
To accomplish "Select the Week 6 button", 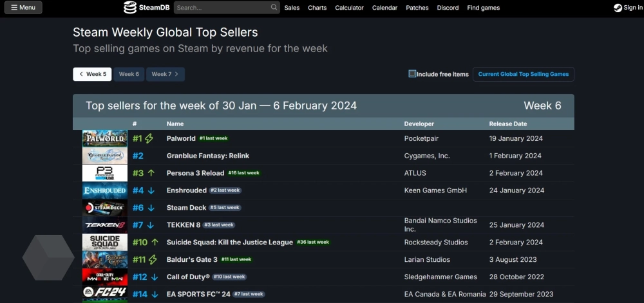I will pyautogui.click(x=129, y=74).
